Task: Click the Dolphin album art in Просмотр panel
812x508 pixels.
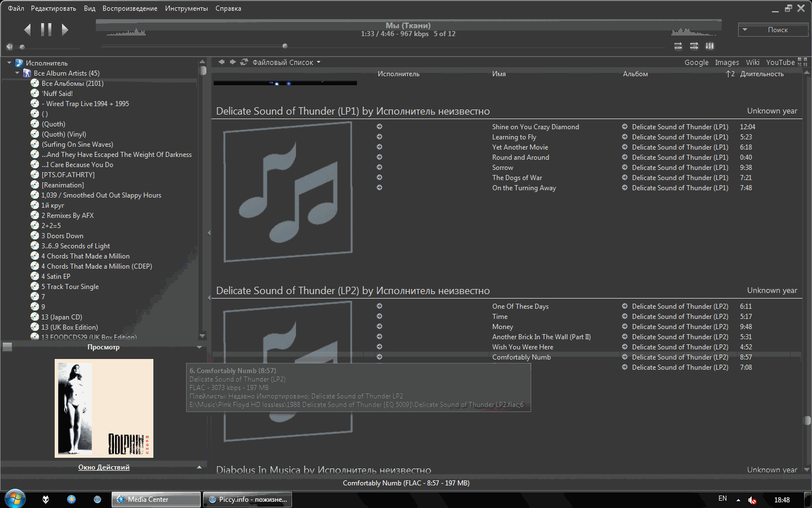Action: pos(104,408)
